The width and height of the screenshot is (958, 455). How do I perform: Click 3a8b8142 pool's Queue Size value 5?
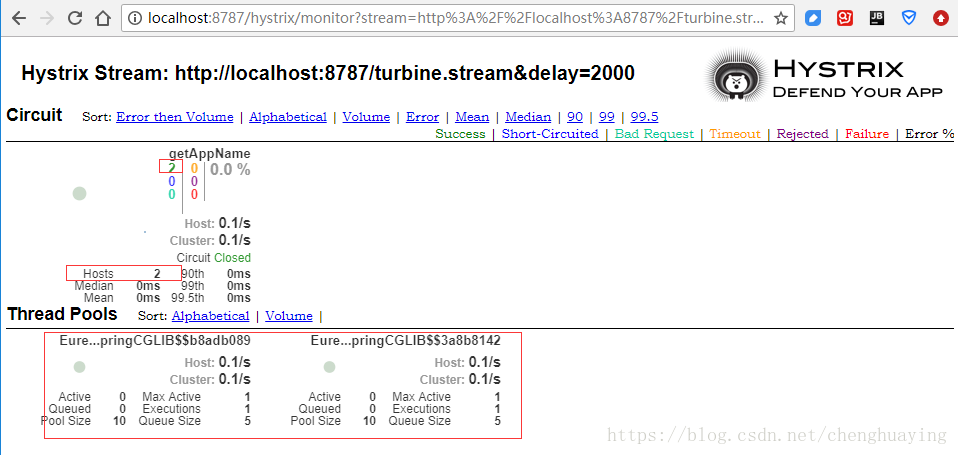tap(497, 421)
